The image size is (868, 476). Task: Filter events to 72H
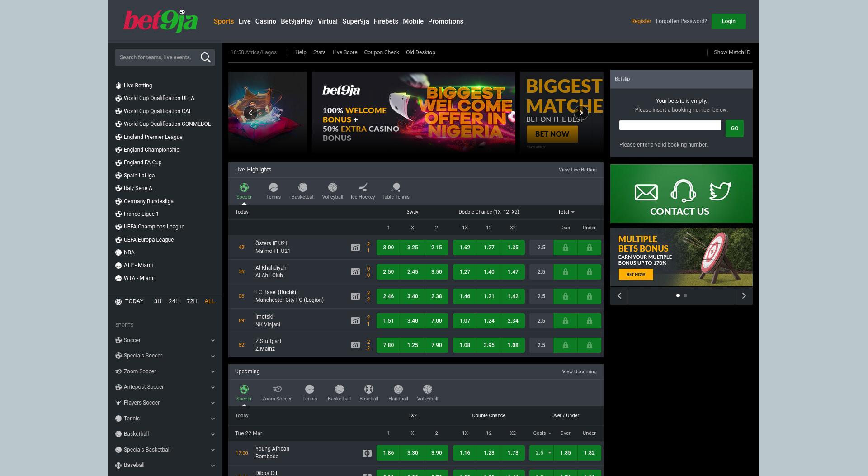coord(192,301)
